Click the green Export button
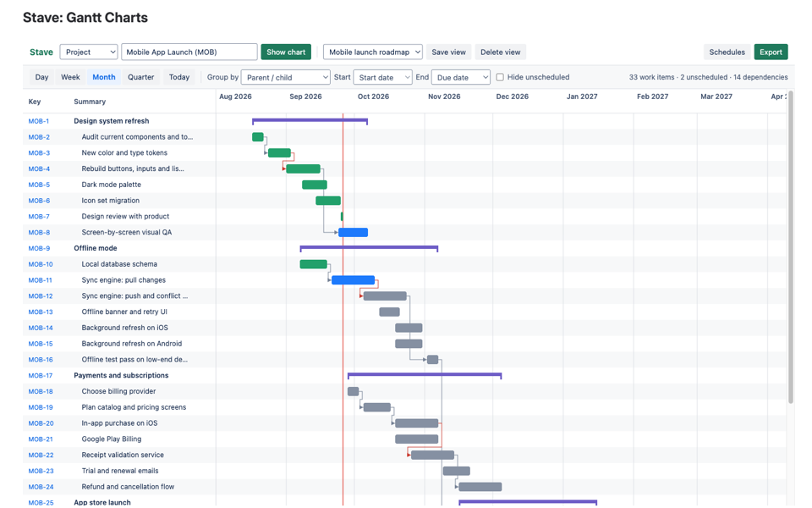The image size is (812, 508). [x=771, y=52]
